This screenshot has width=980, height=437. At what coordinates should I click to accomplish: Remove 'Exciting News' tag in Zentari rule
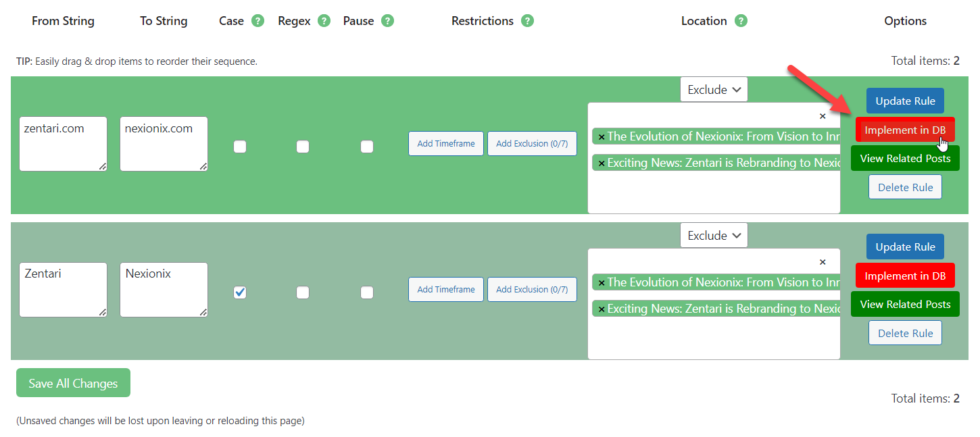point(602,309)
